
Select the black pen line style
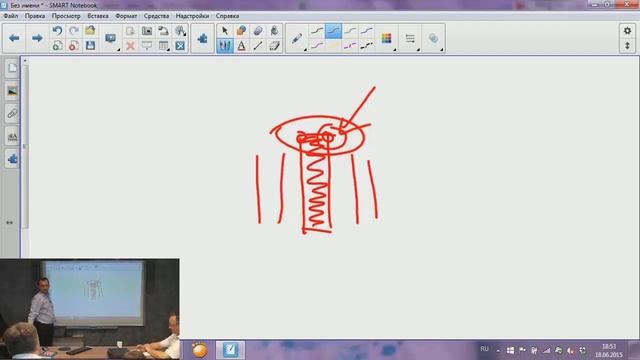(x=317, y=31)
